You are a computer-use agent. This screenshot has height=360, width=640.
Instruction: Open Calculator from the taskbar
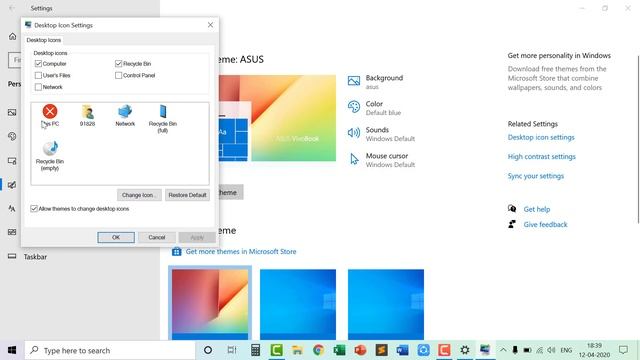[256, 350]
